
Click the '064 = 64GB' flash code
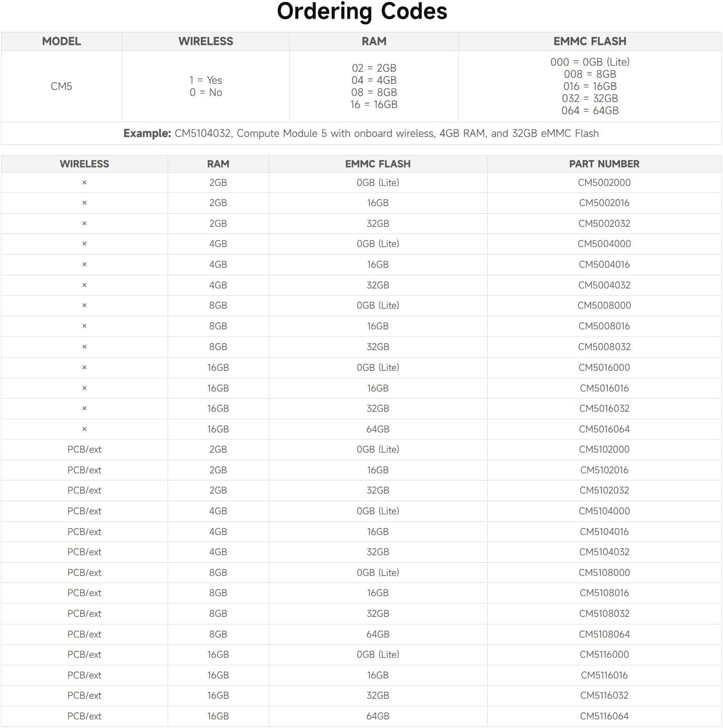pyautogui.click(x=589, y=111)
